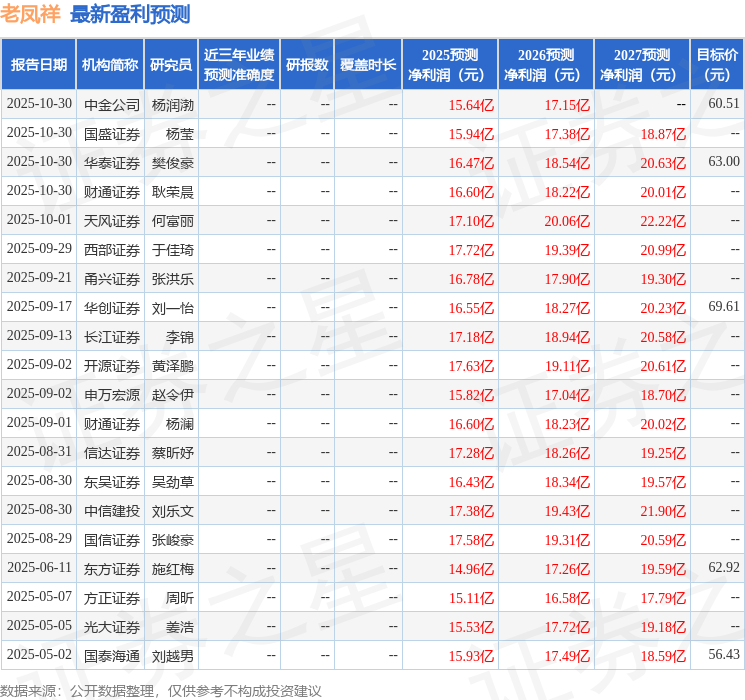Click the 21.90亿 profit forecast

click(663, 511)
